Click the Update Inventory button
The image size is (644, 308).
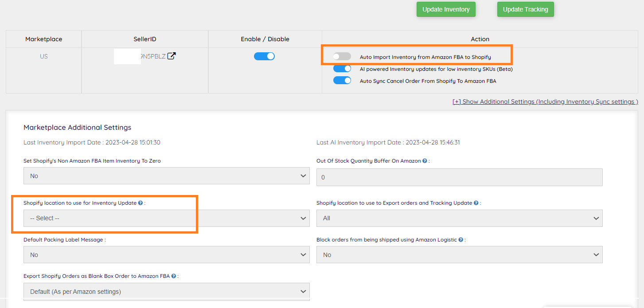[x=446, y=9]
